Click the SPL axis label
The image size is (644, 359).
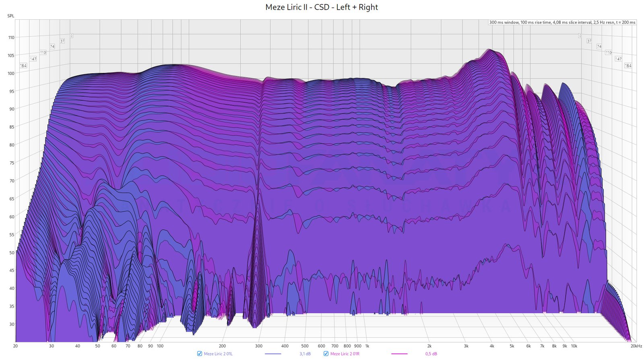10,16
